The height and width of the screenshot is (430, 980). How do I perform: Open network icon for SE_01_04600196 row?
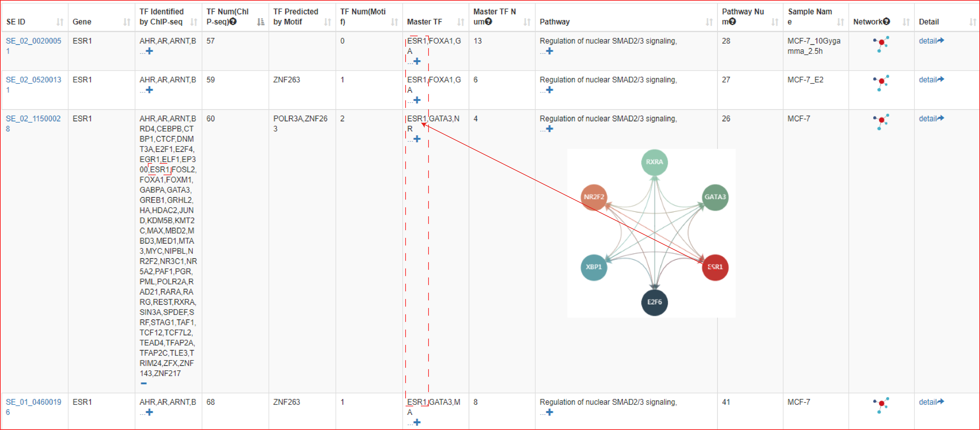pyautogui.click(x=881, y=405)
